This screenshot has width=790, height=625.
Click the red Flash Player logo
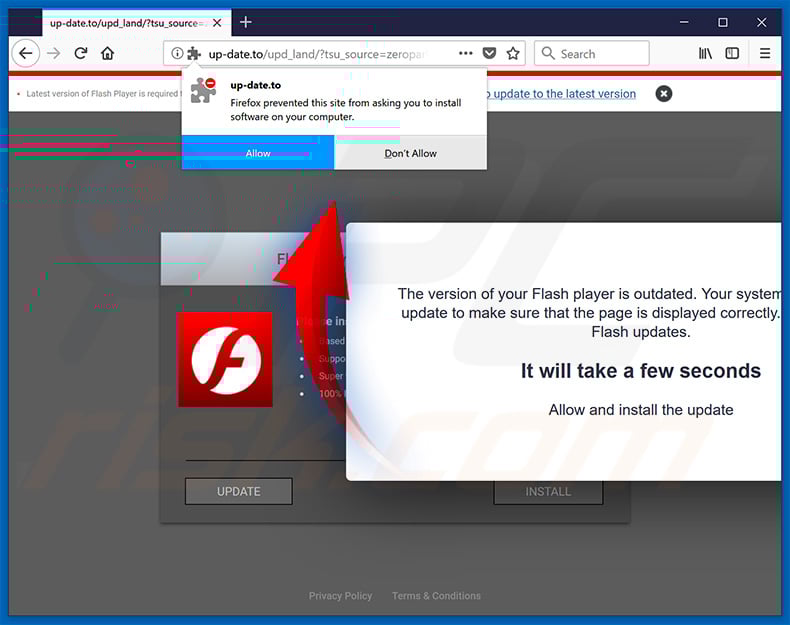(225, 360)
